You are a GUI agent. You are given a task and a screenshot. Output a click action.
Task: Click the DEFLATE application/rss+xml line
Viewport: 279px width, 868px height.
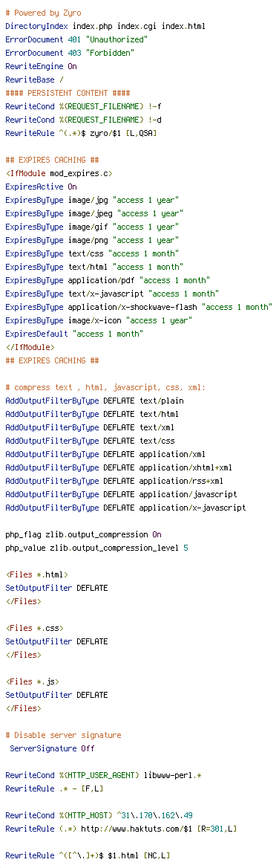pyautogui.click(x=114, y=481)
